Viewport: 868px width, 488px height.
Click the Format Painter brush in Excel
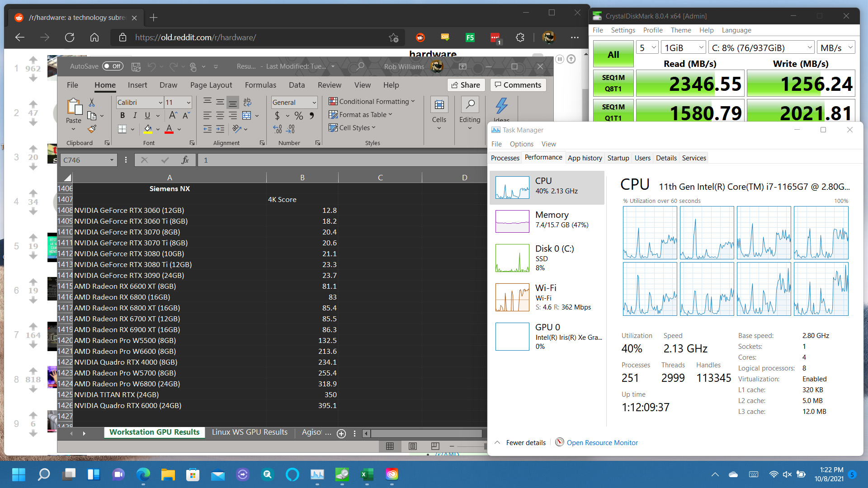click(x=92, y=129)
